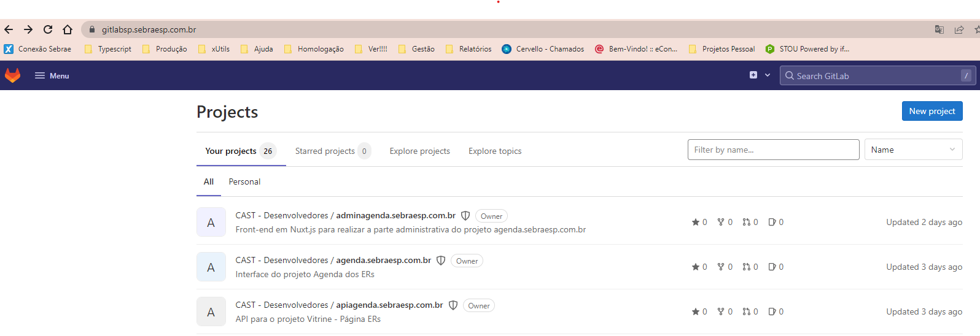Open the hamburger Menu in navbar
Viewport: 980px width, 336px height.
(x=52, y=75)
